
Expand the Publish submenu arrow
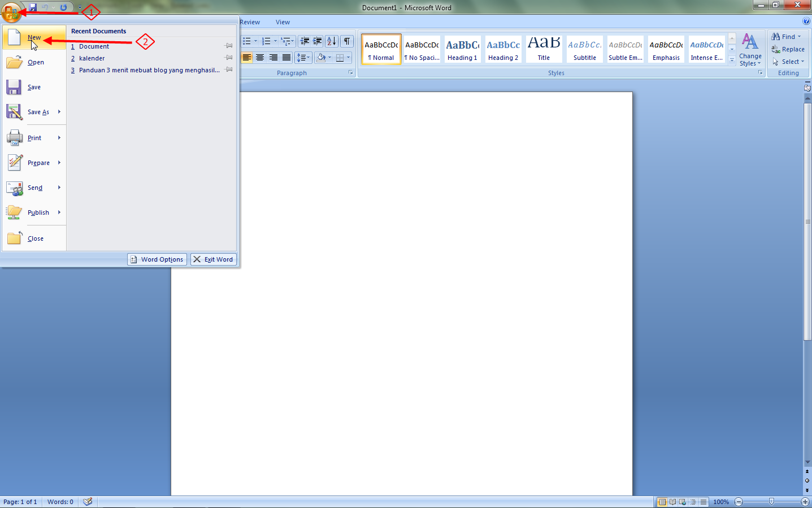(x=59, y=212)
